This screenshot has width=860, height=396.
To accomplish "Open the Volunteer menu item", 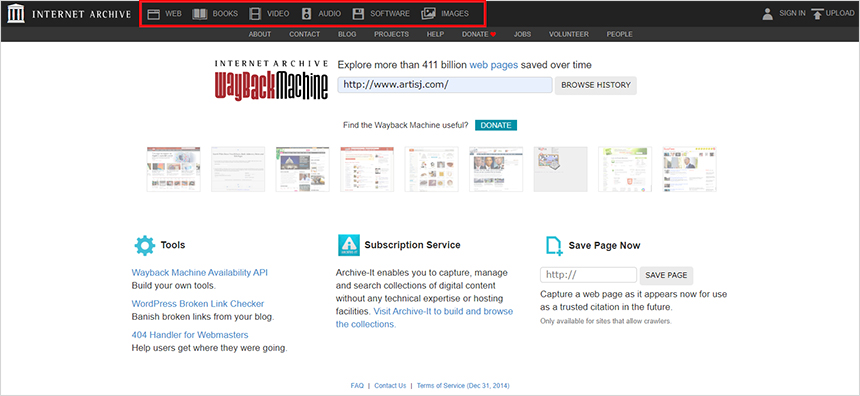I will tap(569, 34).
